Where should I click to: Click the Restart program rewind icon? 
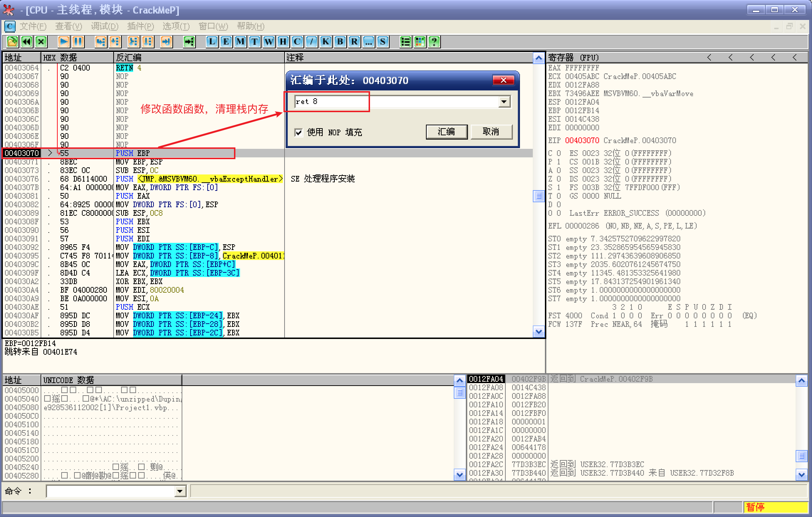click(x=27, y=42)
